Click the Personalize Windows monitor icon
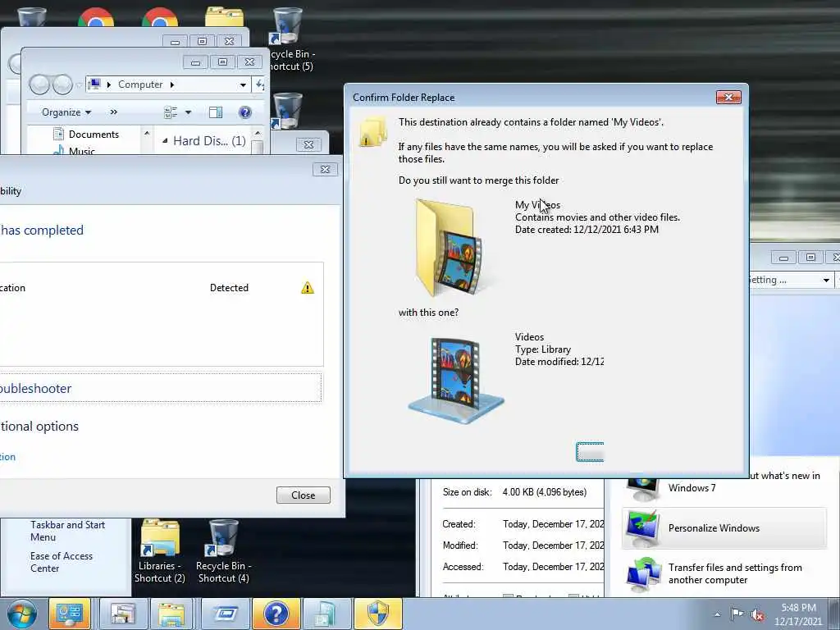Viewport: 840px width, 630px height. (x=642, y=527)
